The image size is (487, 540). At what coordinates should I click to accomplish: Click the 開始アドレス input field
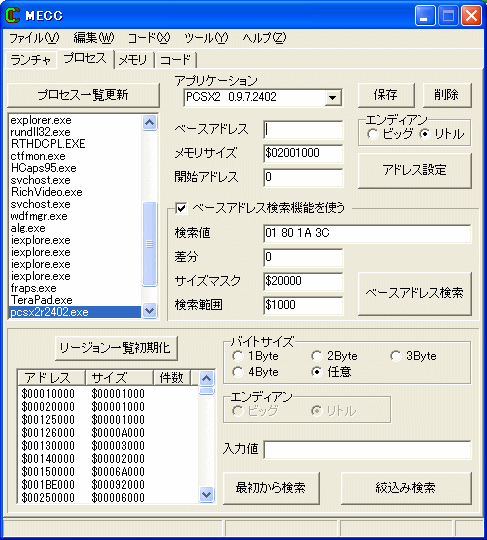point(303,177)
